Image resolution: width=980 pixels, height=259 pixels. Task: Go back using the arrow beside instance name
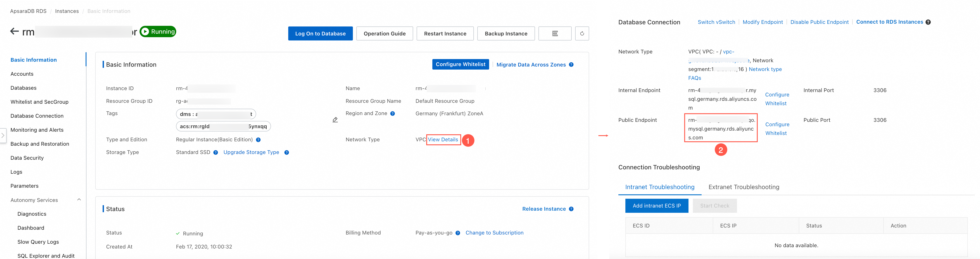click(14, 32)
